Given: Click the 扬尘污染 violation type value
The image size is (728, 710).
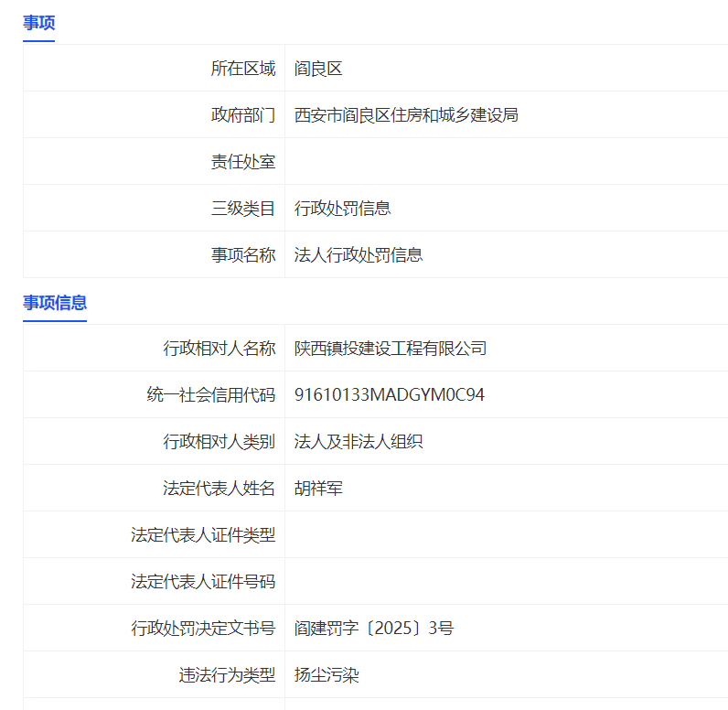Looking at the screenshot, I should (327, 675).
